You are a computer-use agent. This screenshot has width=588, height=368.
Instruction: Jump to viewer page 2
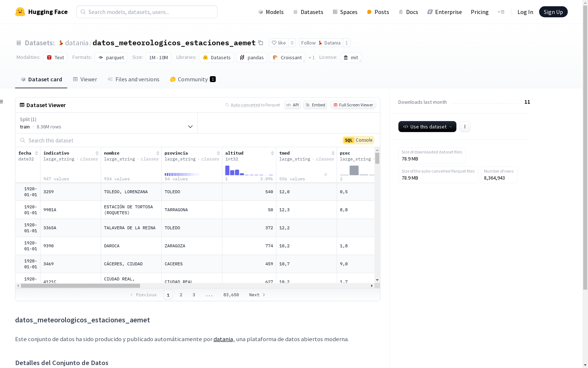[x=181, y=295]
